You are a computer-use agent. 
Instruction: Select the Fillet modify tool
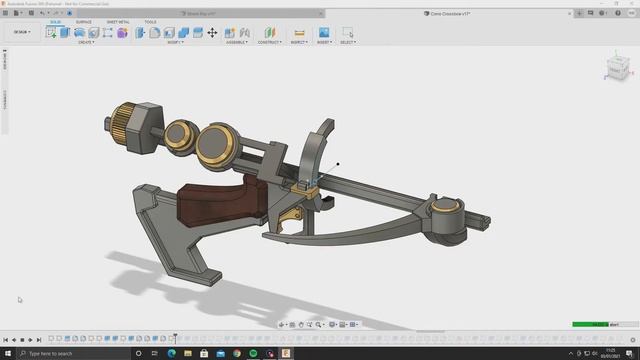coord(155,33)
